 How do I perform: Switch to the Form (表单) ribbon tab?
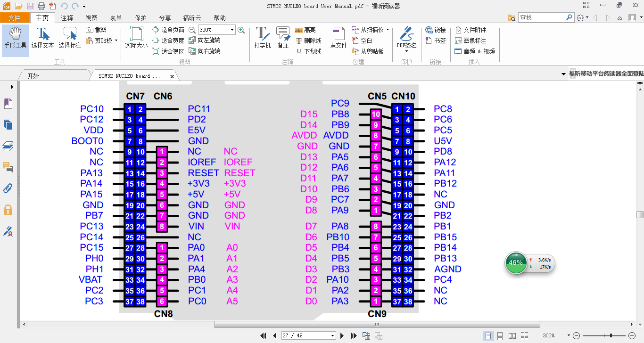116,18
